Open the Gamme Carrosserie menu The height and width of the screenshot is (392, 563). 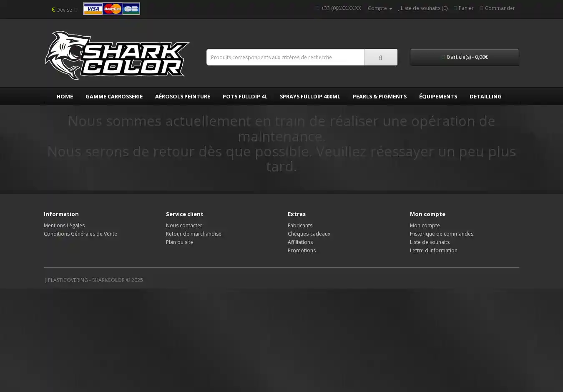[x=114, y=96]
